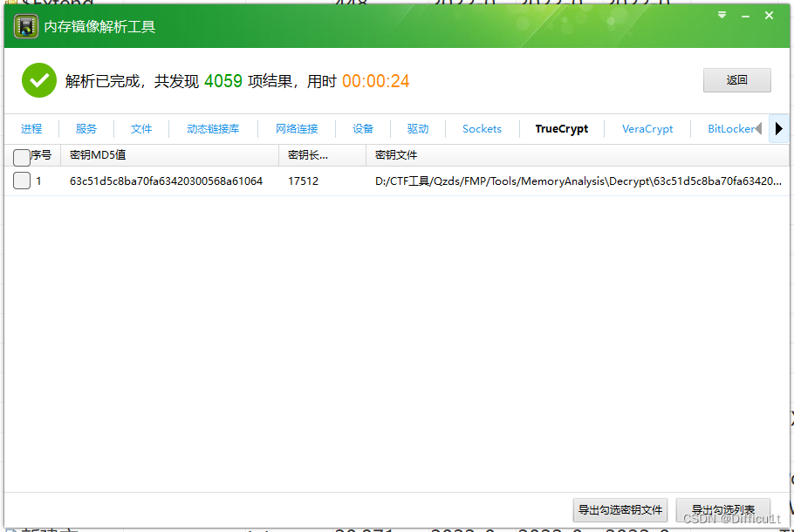The width and height of the screenshot is (794, 532).
Task: Click the 返回 button
Action: 736,80
